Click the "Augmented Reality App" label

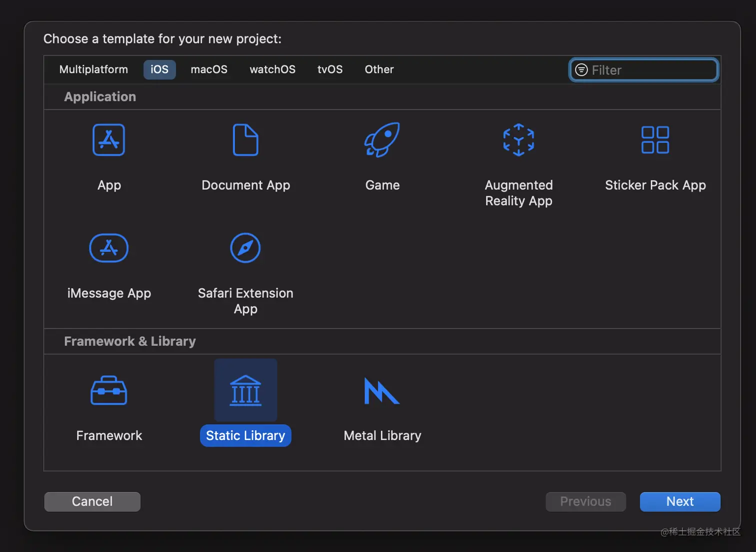click(519, 193)
